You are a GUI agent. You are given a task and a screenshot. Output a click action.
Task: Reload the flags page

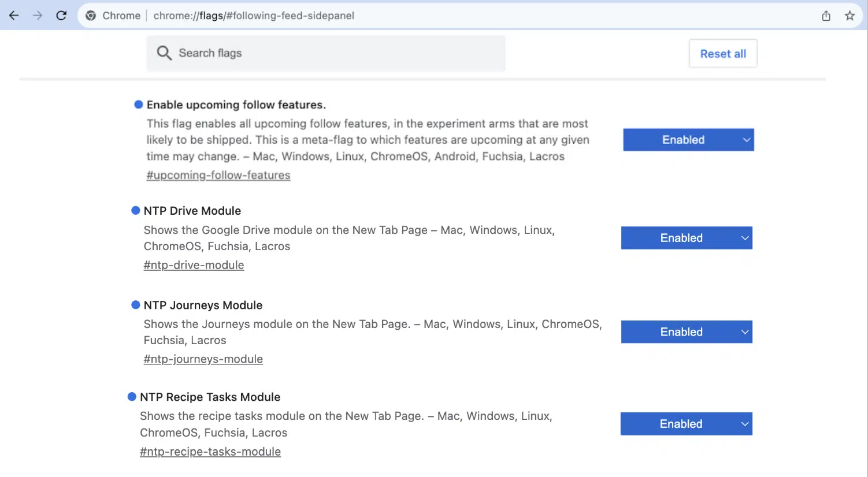pos(61,16)
